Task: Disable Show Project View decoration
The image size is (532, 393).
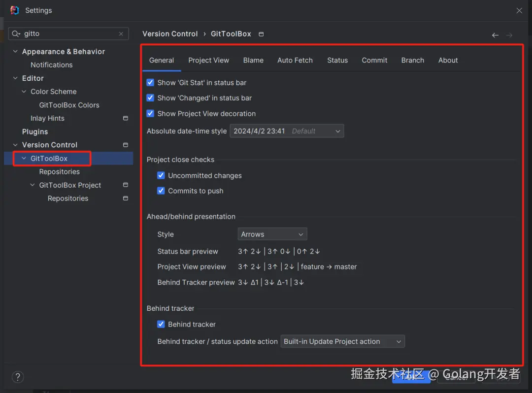Action: 150,114
